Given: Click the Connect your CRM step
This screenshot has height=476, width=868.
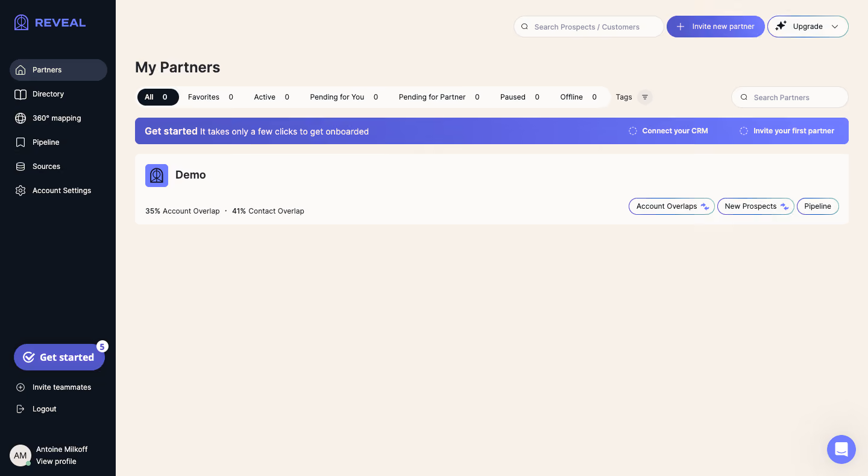Looking at the screenshot, I should [668, 131].
